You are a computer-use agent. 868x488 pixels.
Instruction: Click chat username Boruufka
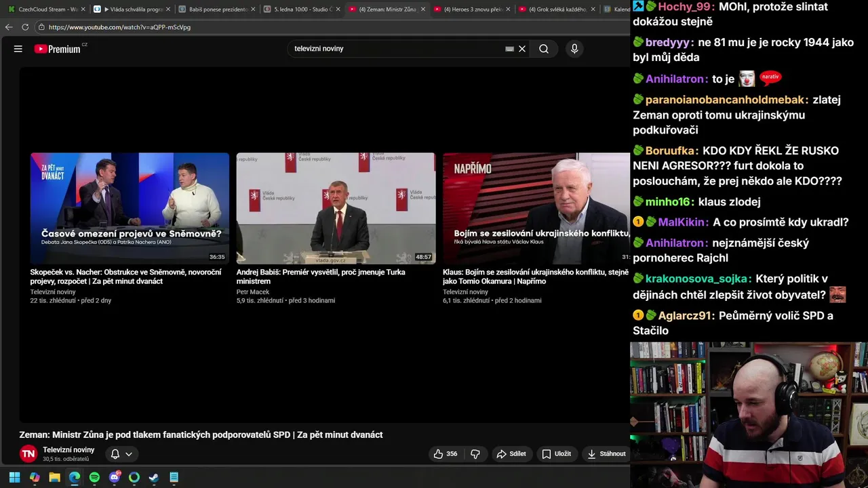pyautogui.click(x=671, y=151)
